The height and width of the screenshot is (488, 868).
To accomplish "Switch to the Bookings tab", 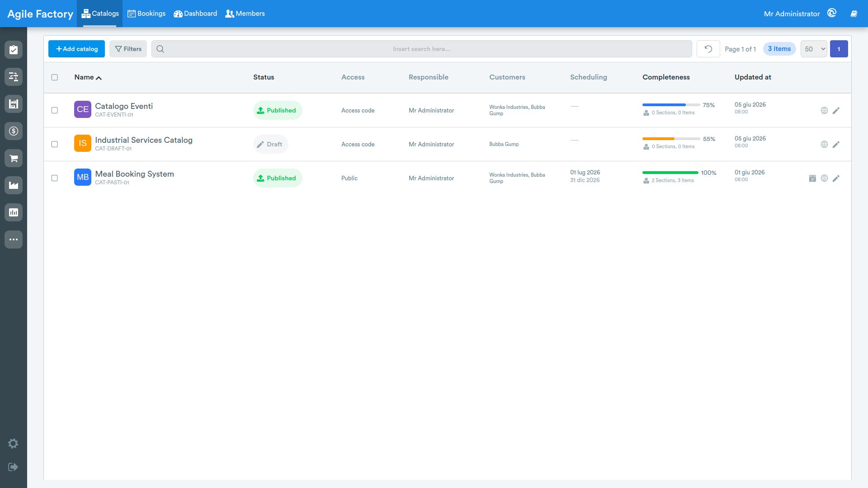I will 146,14.
